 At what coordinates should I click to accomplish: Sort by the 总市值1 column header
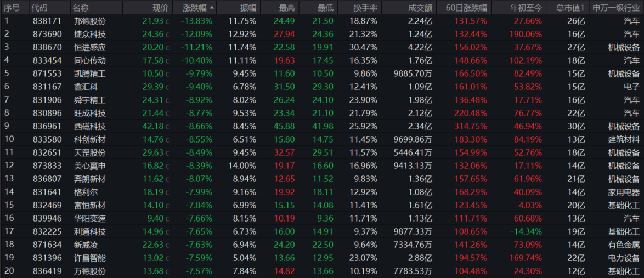pos(570,8)
